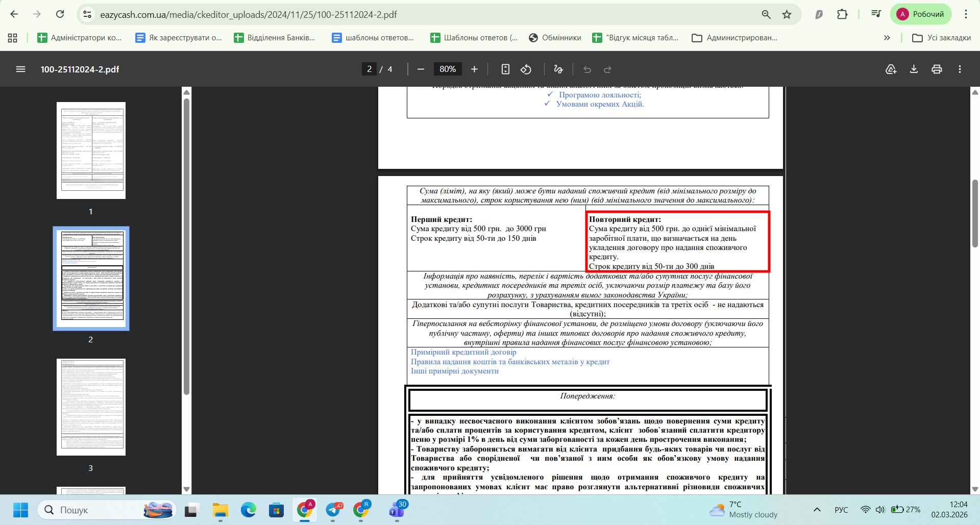Image resolution: width=980 pixels, height=525 pixels.
Task: Select page 2 thumbnail
Action: click(91, 279)
